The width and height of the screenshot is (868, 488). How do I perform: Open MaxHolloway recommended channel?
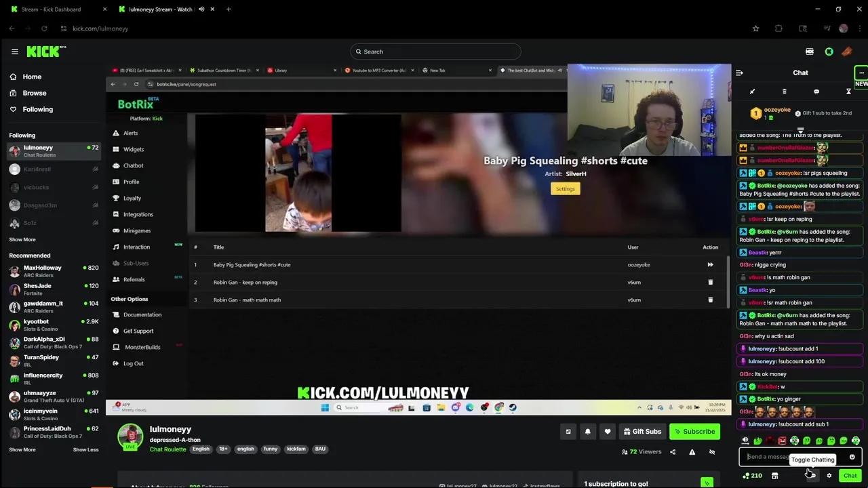point(53,271)
